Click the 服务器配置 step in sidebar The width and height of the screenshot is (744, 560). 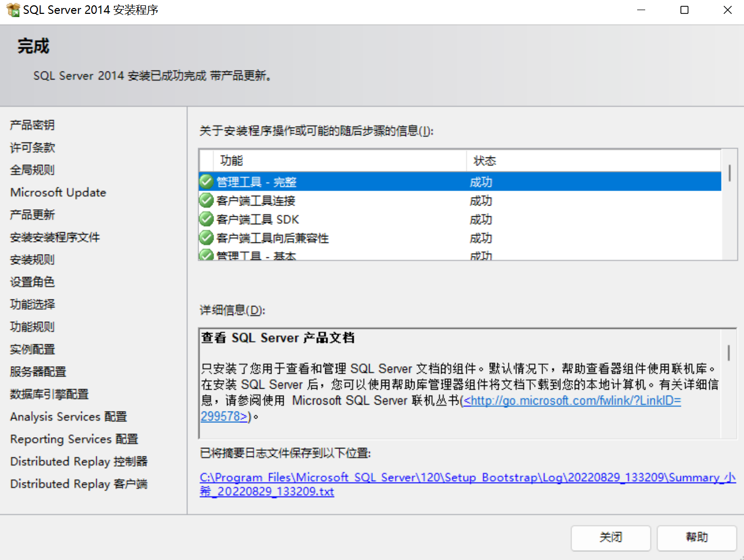point(38,372)
